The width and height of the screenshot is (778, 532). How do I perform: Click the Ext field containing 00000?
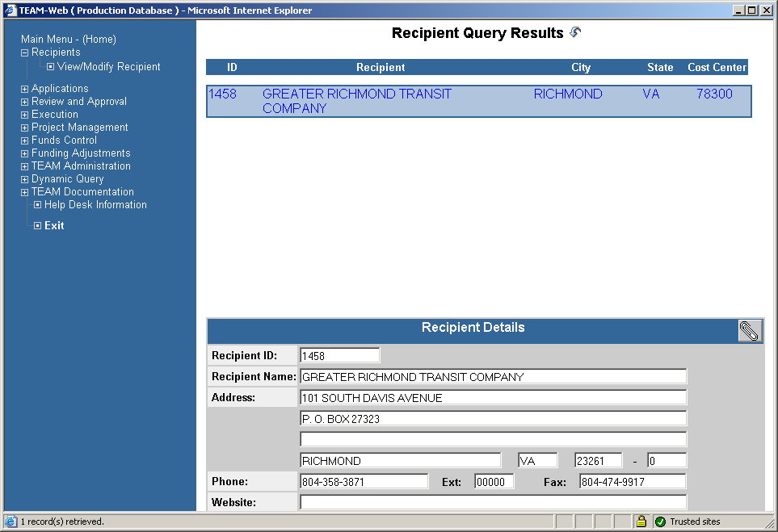[494, 481]
